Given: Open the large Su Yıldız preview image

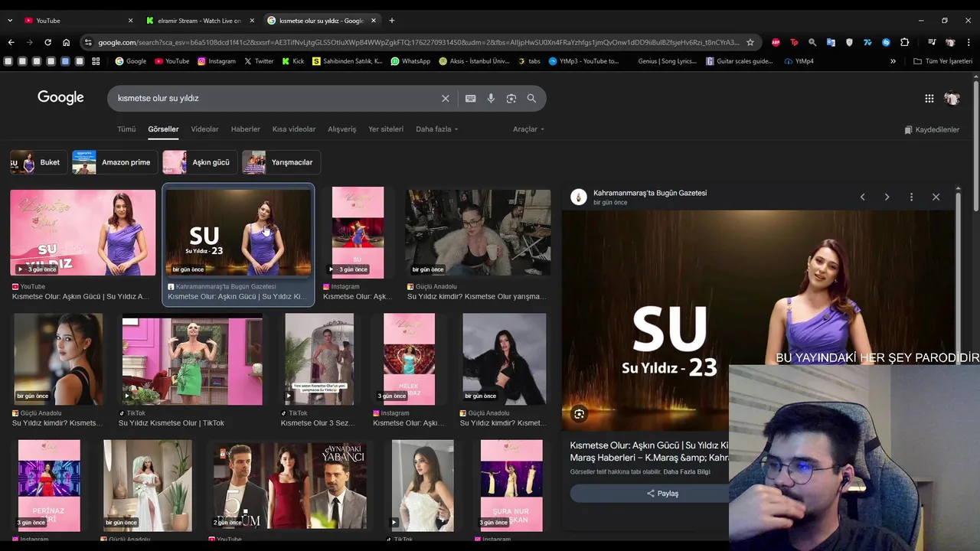Looking at the screenshot, I should point(758,321).
